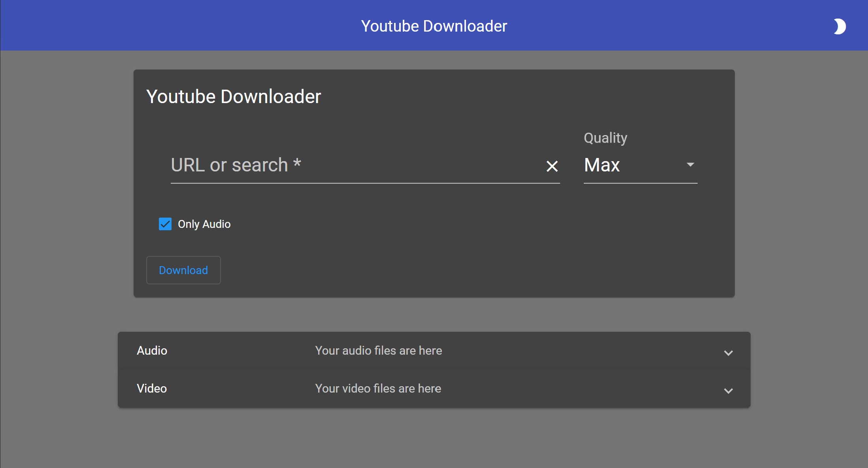
Task: Clear the URL field with the X icon
Action: [x=552, y=166]
